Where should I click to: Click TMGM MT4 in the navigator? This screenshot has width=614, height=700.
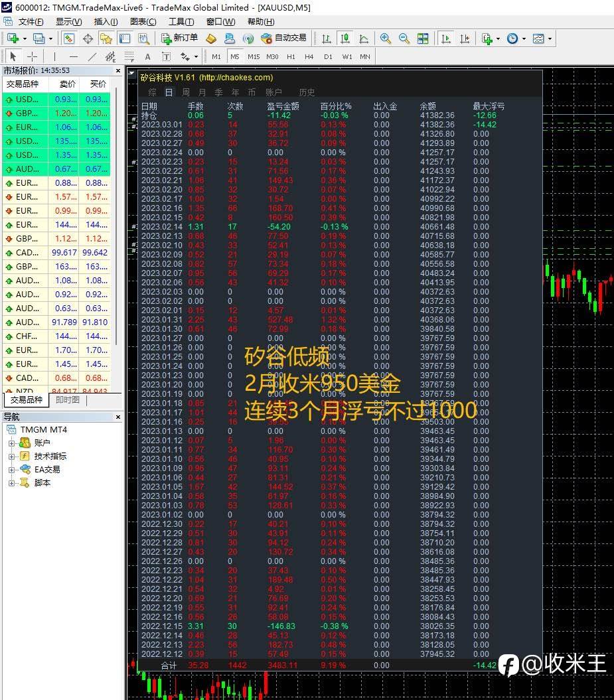click(44, 429)
